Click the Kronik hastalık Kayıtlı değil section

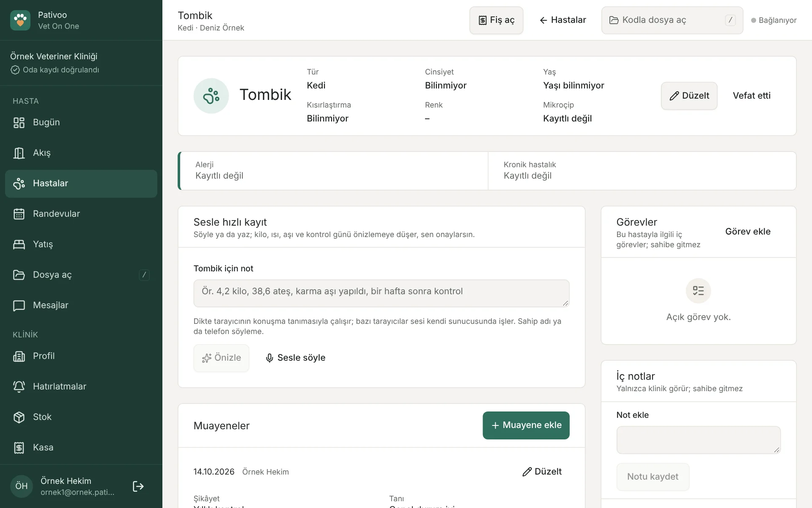642,171
